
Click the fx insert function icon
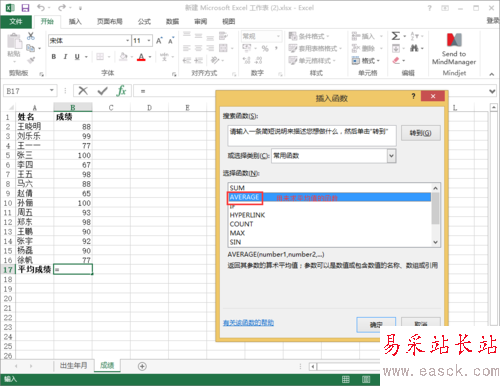(x=121, y=91)
